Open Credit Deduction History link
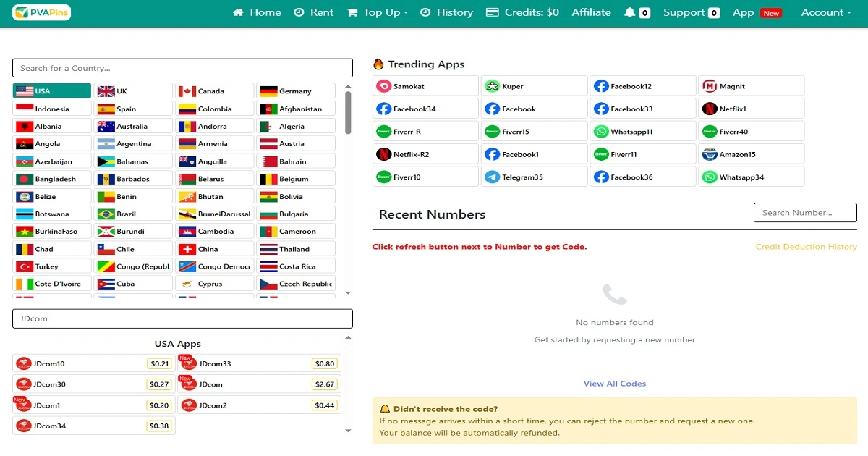This screenshot has height=456, width=868. (806, 247)
